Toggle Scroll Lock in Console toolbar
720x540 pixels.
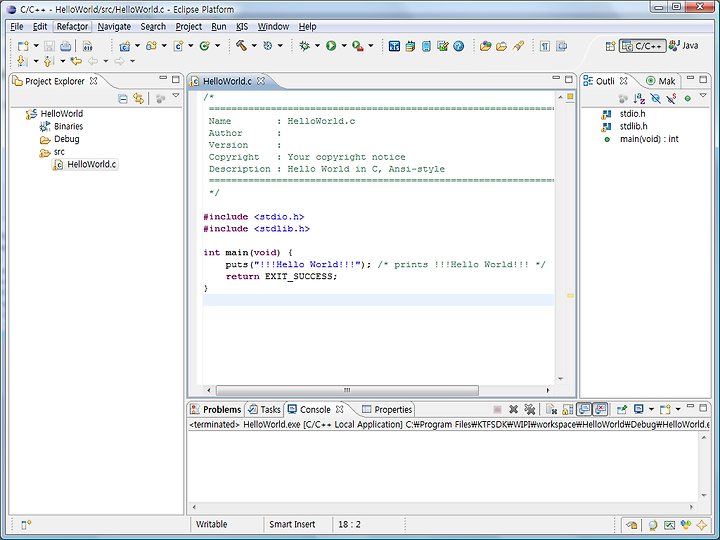568,409
